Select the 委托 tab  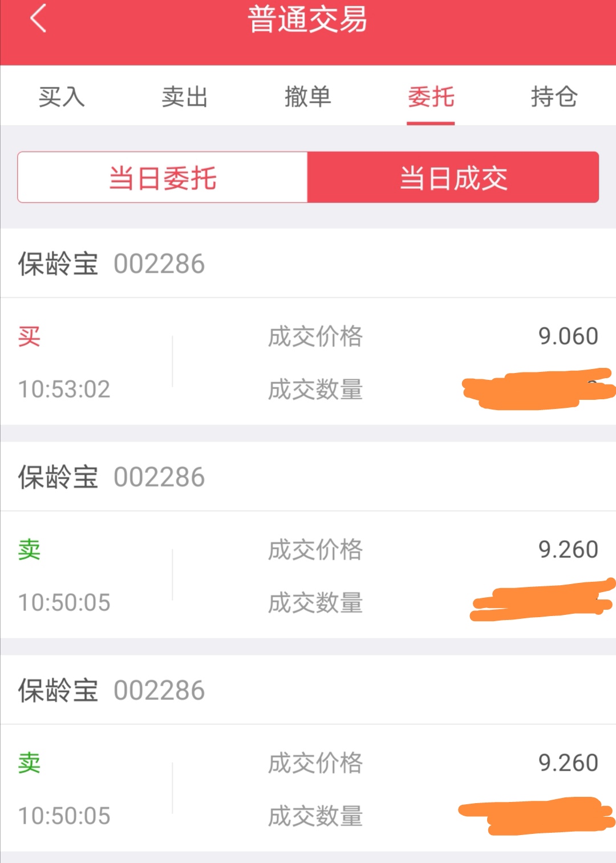431,96
